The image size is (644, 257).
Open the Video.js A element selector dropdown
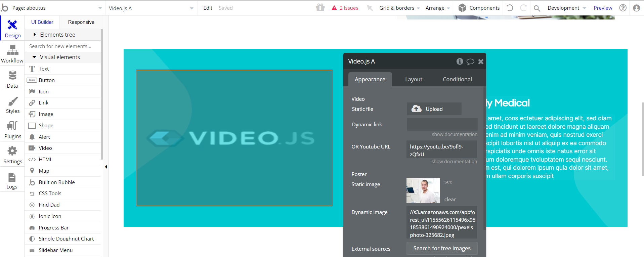pyautogui.click(x=151, y=8)
